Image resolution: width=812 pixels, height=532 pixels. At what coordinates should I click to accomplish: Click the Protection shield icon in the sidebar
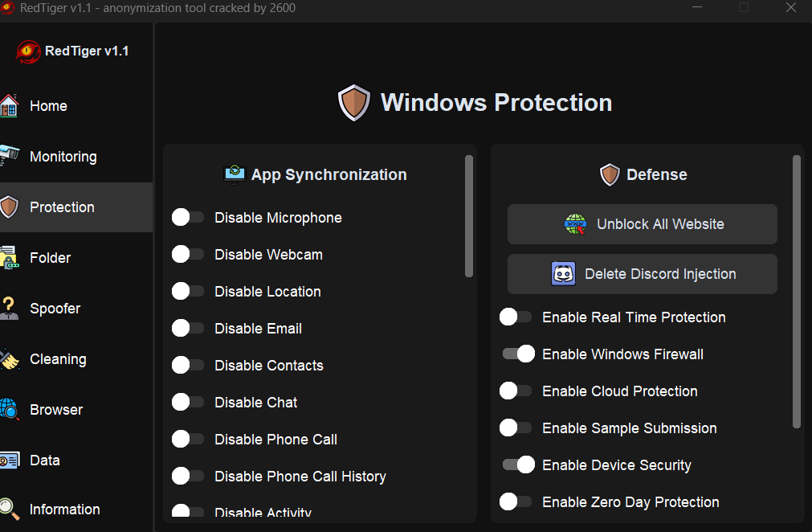10,207
